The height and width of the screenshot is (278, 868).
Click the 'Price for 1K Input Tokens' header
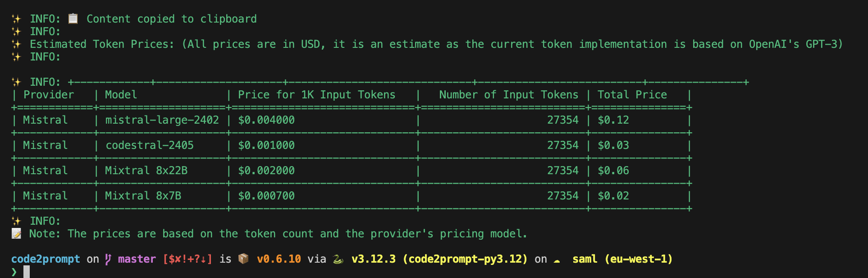[316, 95]
